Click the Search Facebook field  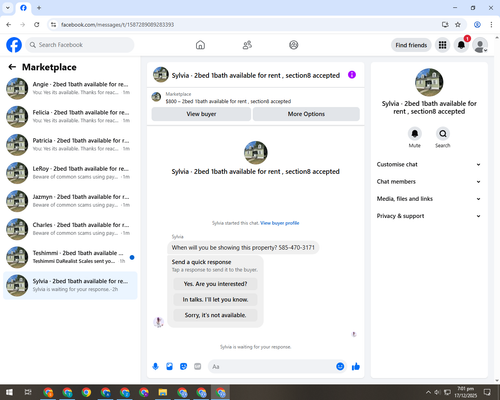click(80, 45)
